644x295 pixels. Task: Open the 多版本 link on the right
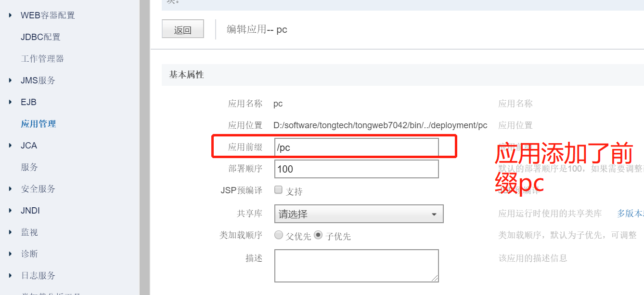631,214
